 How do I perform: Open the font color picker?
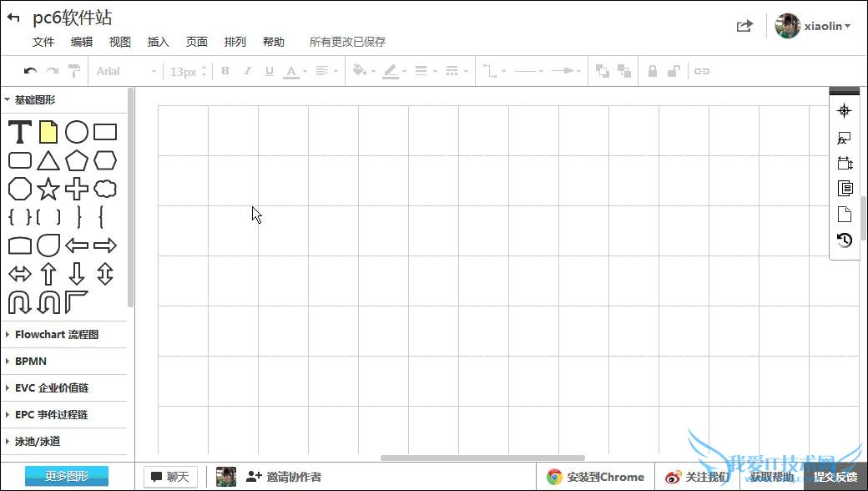[295, 72]
